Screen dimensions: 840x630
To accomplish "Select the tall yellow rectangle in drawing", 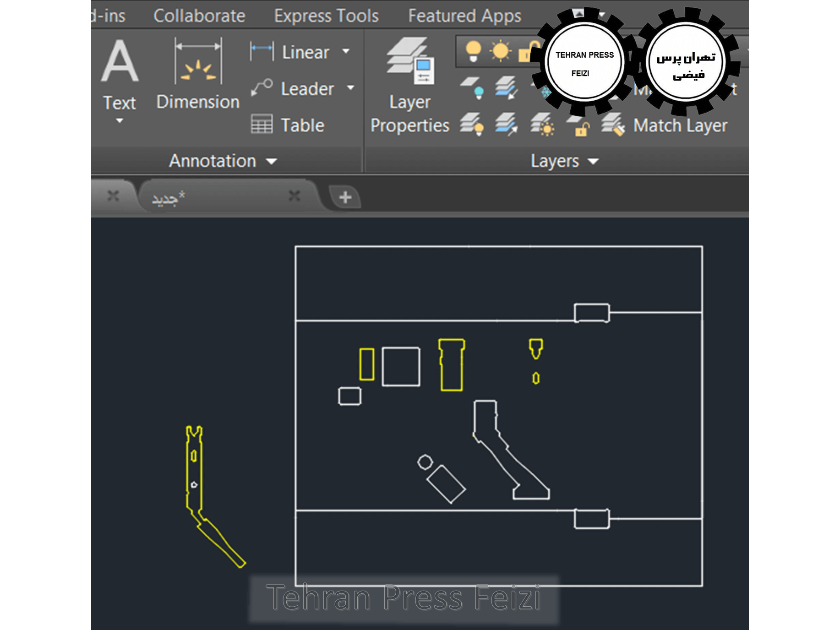I will tap(367, 364).
